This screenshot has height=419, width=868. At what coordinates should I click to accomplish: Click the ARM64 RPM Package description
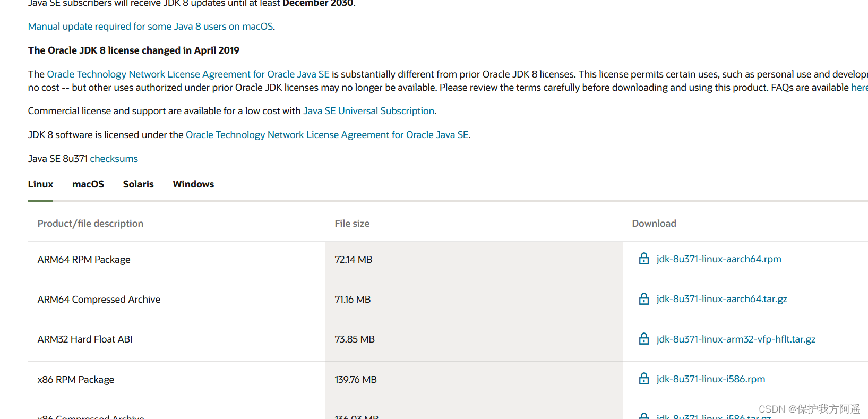pyautogui.click(x=84, y=260)
